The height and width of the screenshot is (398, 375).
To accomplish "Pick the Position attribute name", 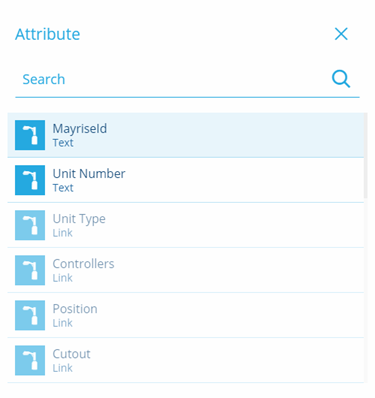I will click(x=75, y=309).
